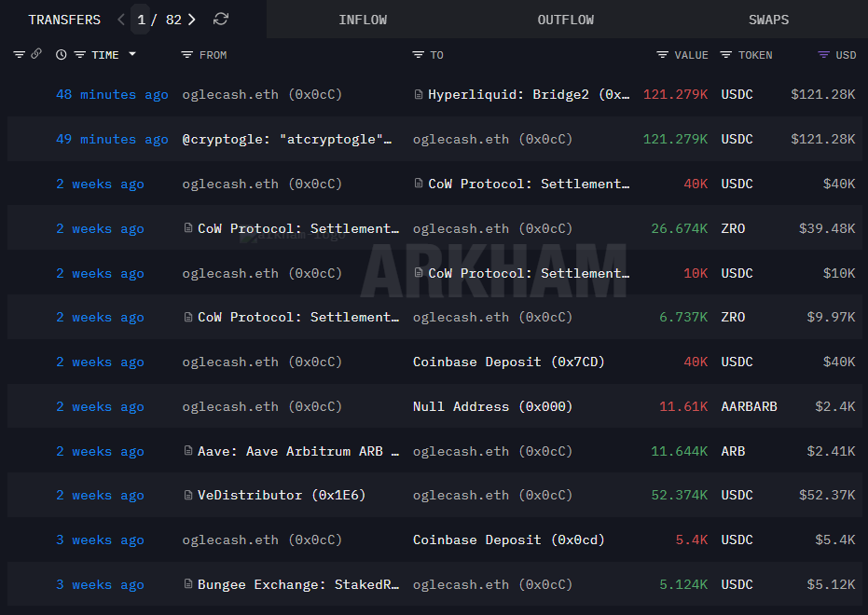The height and width of the screenshot is (615, 868).
Task: Switch to the SWAPS tab
Action: pos(768,20)
